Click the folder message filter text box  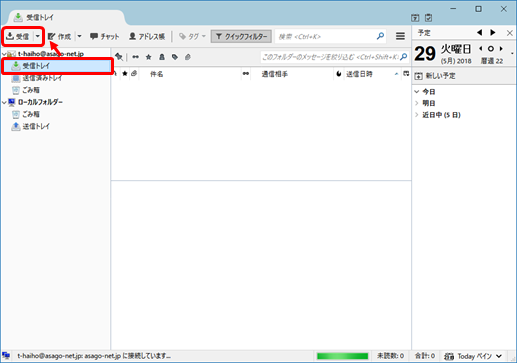(334, 57)
